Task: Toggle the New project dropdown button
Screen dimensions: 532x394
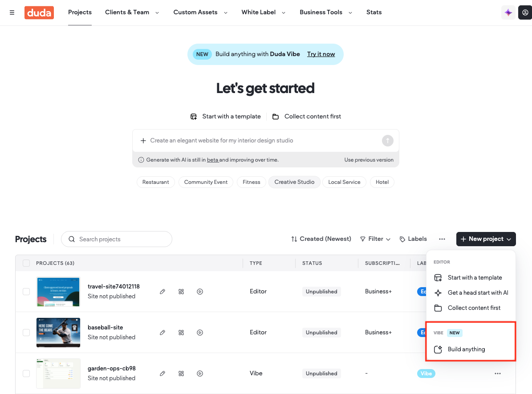Action: pos(486,239)
